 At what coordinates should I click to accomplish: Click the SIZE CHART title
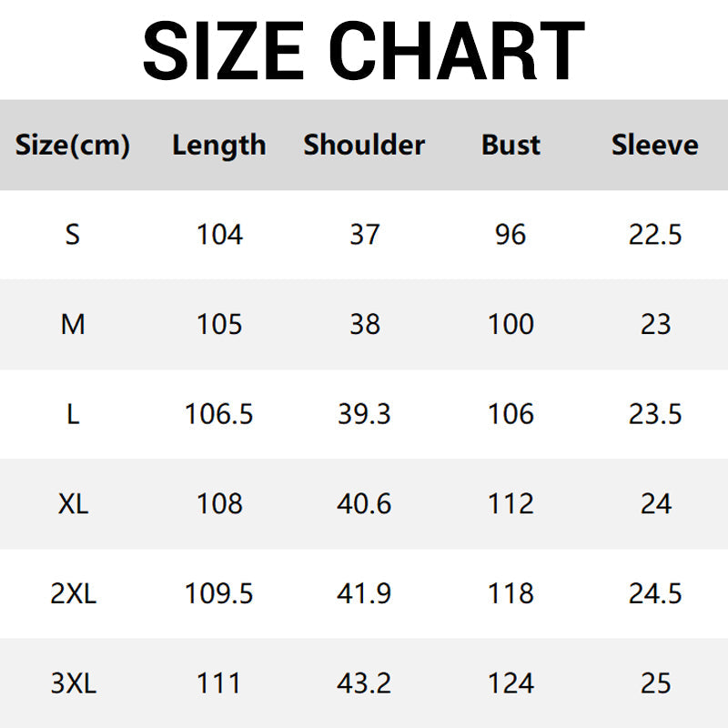click(x=364, y=50)
